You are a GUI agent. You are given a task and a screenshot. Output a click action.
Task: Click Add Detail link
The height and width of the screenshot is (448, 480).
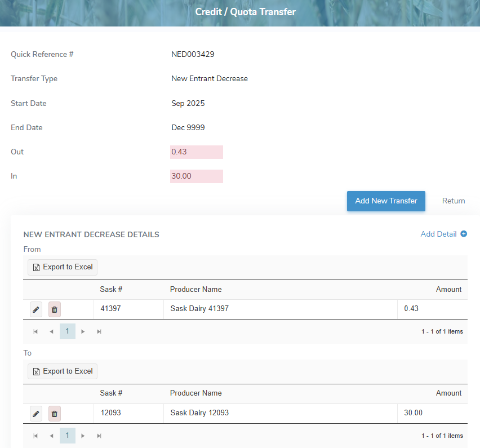coord(443,234)
